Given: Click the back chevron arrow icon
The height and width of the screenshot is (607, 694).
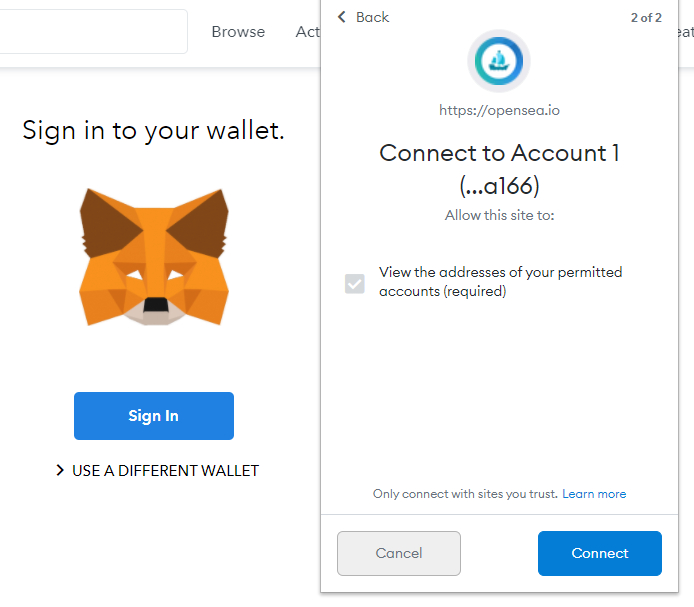Looking at the screenshot, I should 342,17.
